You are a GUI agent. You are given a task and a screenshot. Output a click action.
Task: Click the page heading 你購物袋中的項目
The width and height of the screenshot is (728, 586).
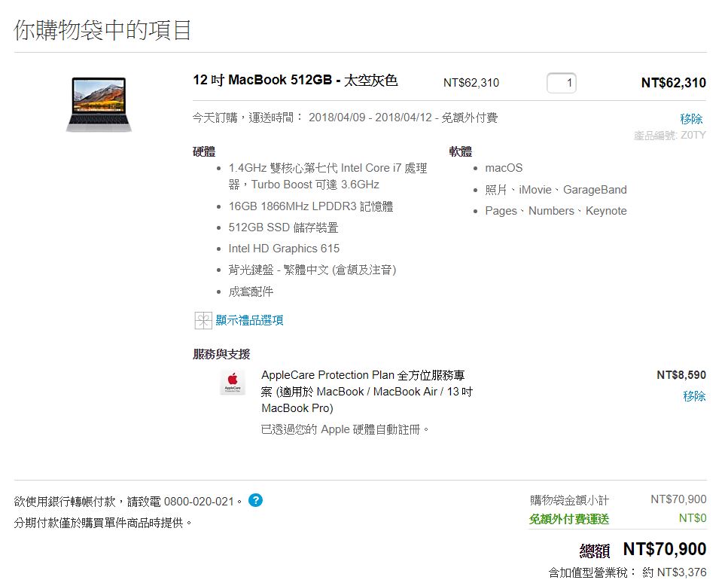click(x=102, y=30)
